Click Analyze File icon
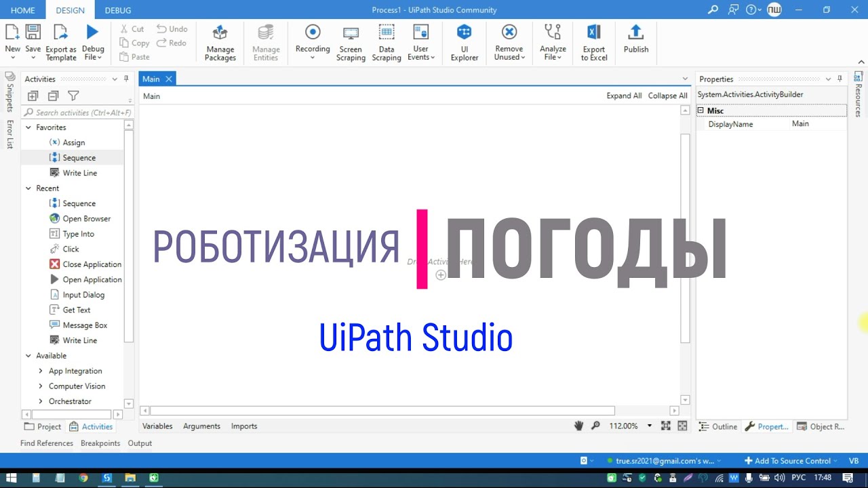The image size is (868, 488). click(x=553, y=32)
